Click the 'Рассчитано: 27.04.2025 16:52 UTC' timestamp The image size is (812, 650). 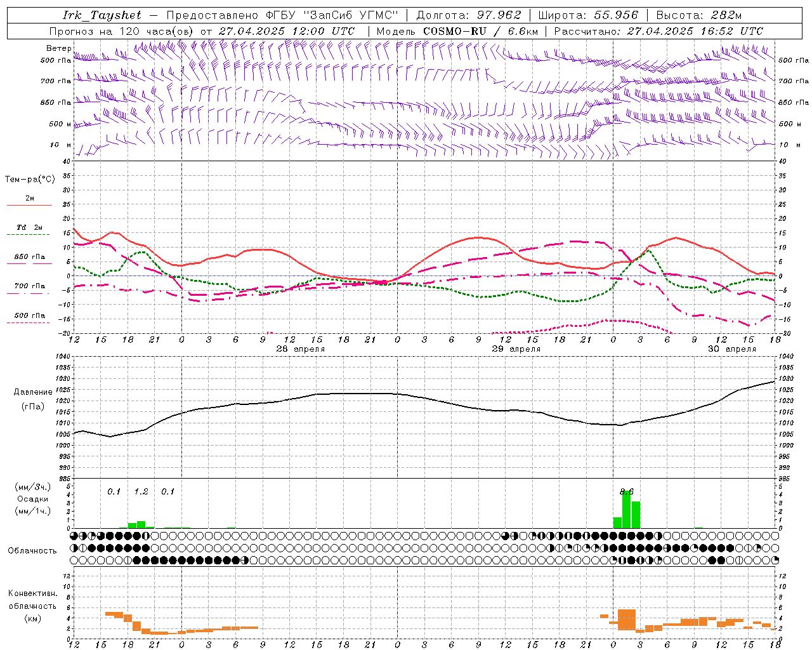tap(658, 31)
